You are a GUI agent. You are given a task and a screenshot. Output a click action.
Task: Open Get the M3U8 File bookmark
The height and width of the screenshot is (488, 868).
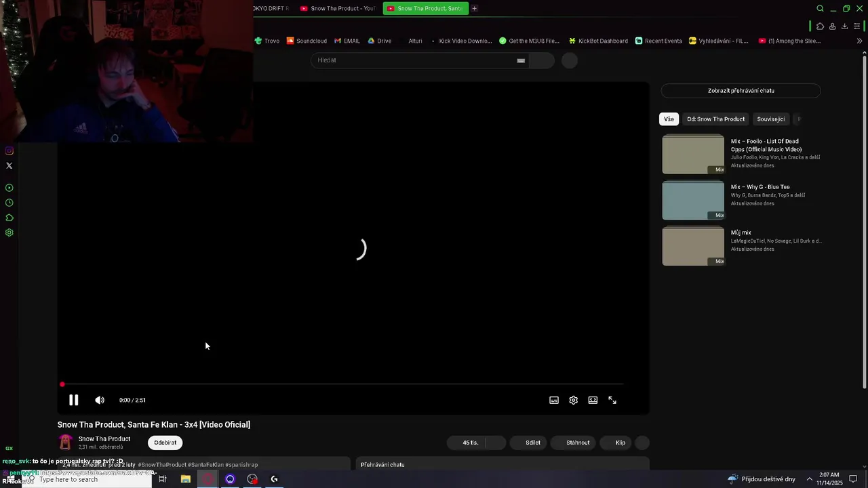(x=530, y=41)
